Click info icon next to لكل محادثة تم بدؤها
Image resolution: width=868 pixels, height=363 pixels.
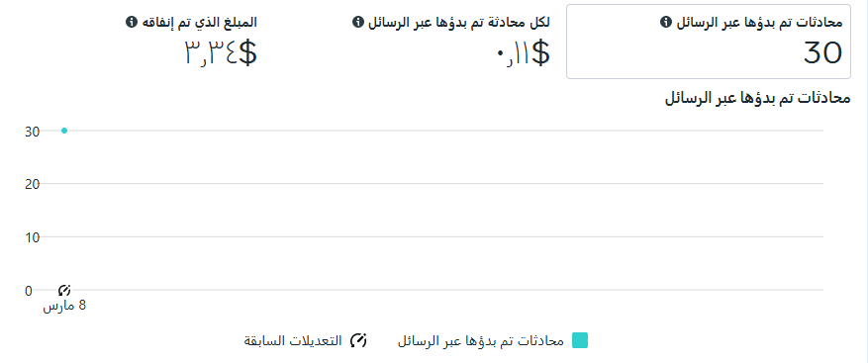[357, 22]
